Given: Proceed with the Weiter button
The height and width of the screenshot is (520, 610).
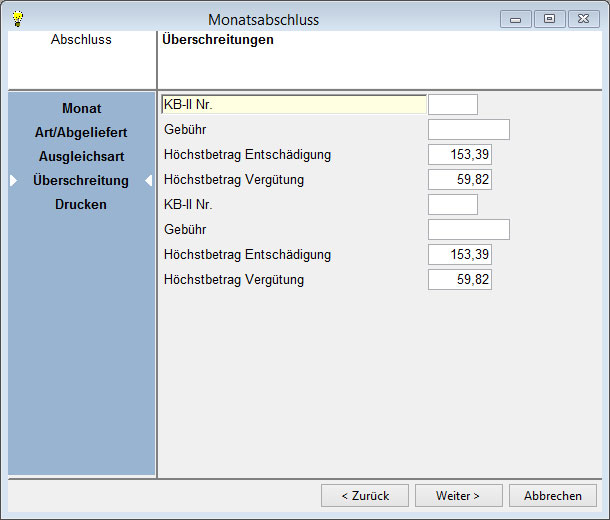Looking at the screenshot, I should 458,495.
